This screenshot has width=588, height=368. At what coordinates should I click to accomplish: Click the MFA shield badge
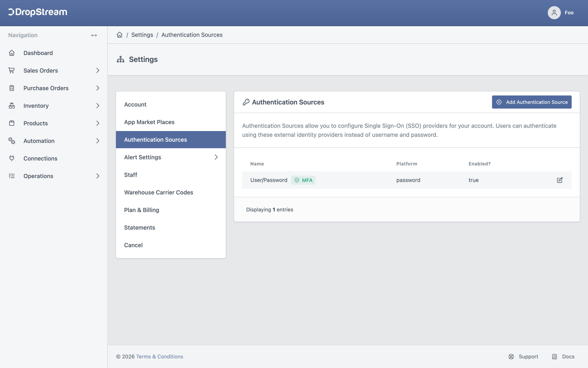pyautogui.click(x=303, y=180)
